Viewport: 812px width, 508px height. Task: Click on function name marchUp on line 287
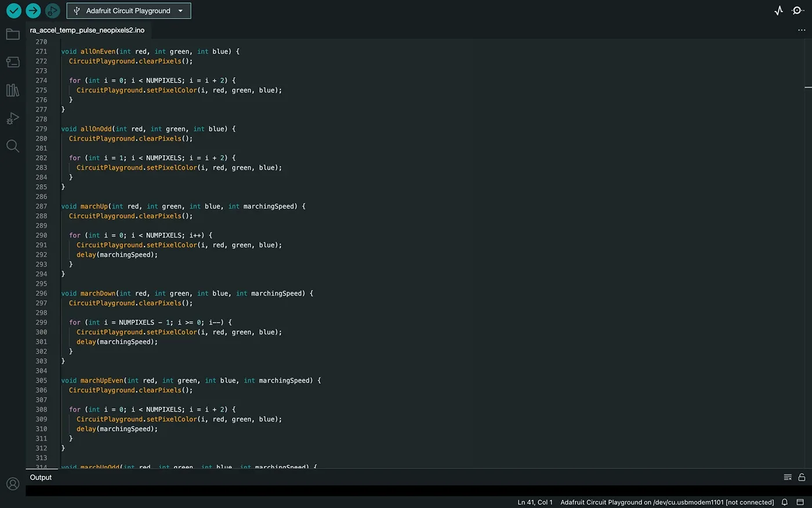tap(94, 206)
